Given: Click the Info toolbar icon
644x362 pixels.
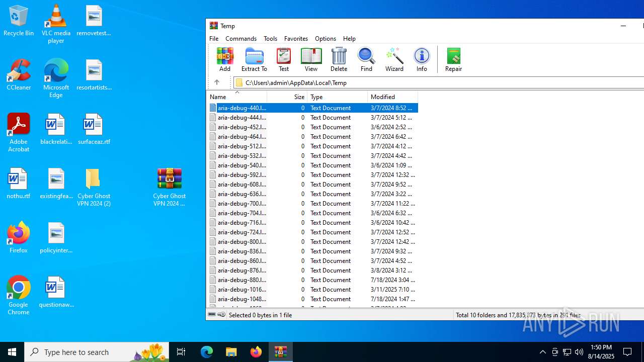Looking at the screenshot, I should [422, 60].
